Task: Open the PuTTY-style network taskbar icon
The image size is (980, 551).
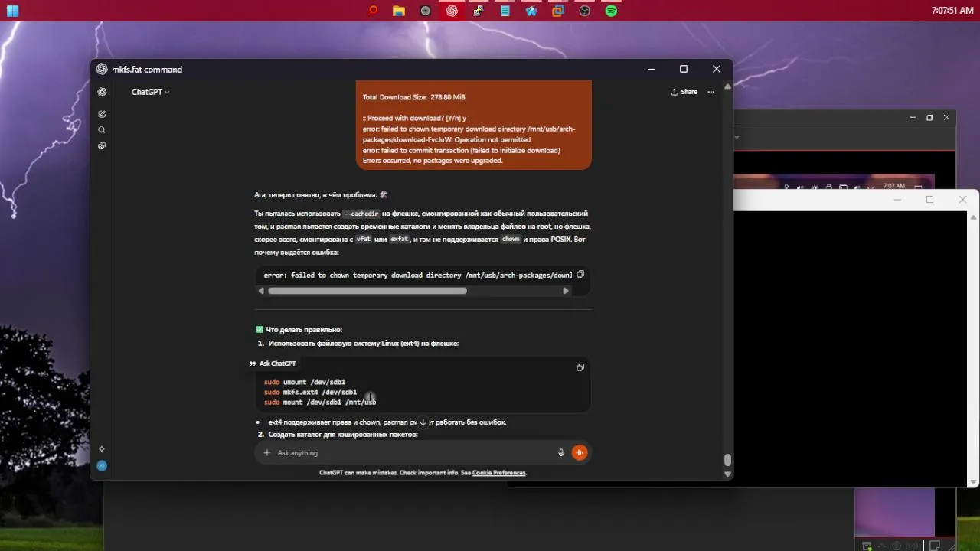Action: (479, 11)
